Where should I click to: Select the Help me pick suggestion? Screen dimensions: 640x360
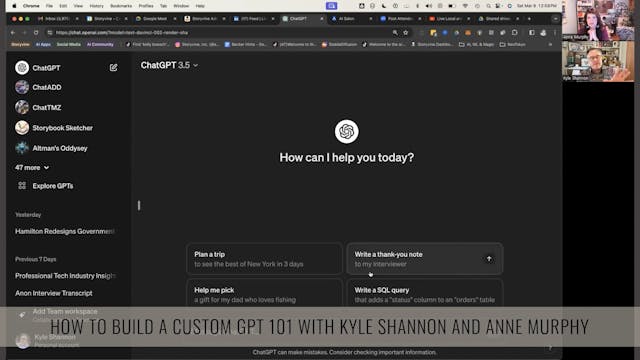click(264, 293)
